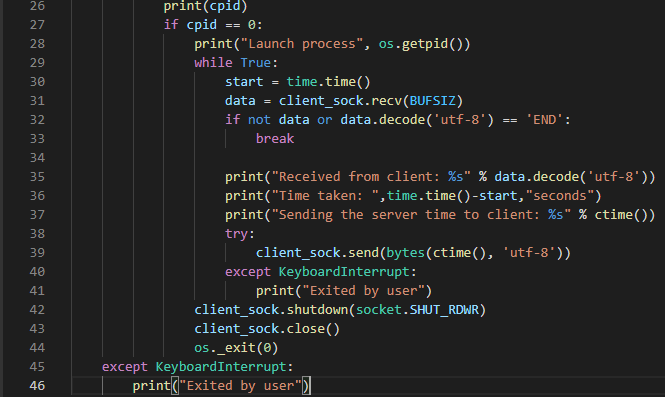Click the 'END' string on line 32

(x=545, y=120)
